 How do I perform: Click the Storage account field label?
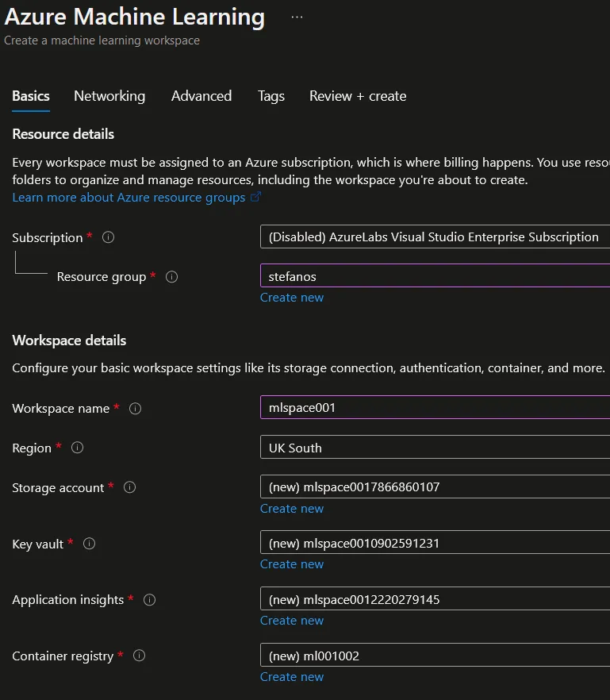[x=58, y=487]
